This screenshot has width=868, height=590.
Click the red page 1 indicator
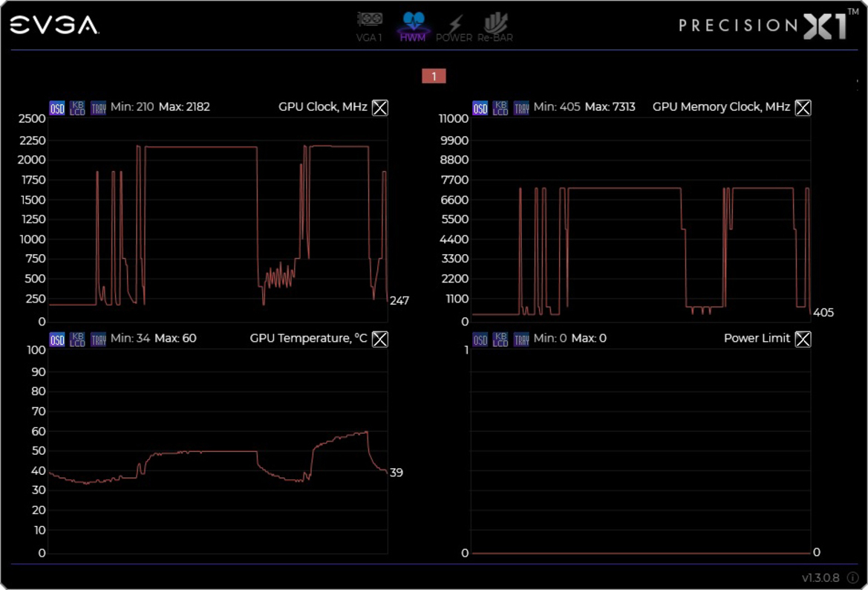pos(434,76)
